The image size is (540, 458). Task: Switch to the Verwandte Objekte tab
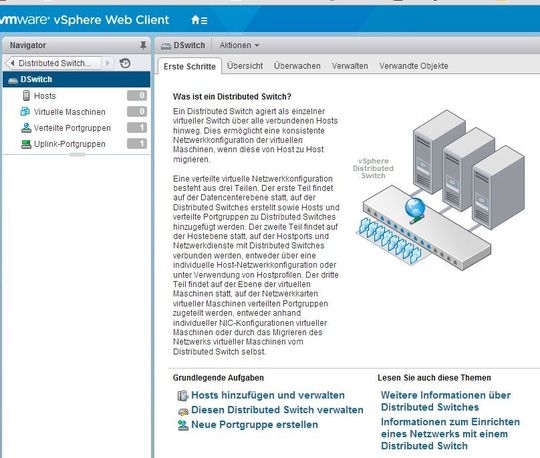pos(414,66)
